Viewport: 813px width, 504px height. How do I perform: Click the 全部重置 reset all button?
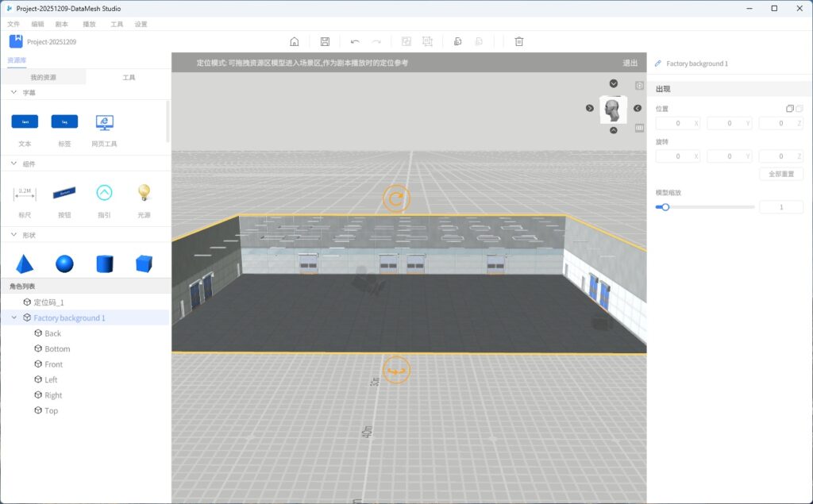pos(781,174)
